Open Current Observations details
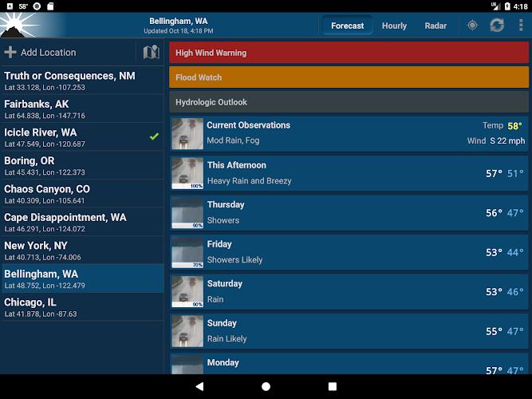This screenshot has width=532, height=399. pyautogui.click(x=349, y=133)
